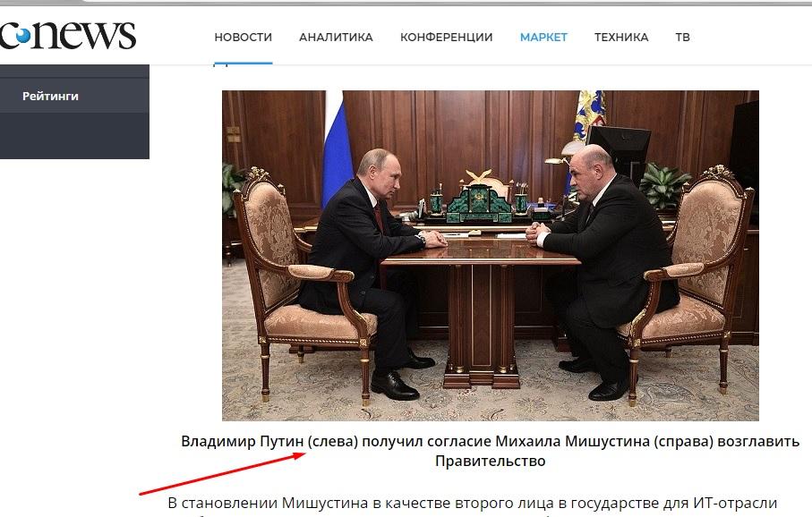Open the НОВОСТИ section
Image resolution: width=812 pixels, height=517 pixels.
click(x=243, y=38)
